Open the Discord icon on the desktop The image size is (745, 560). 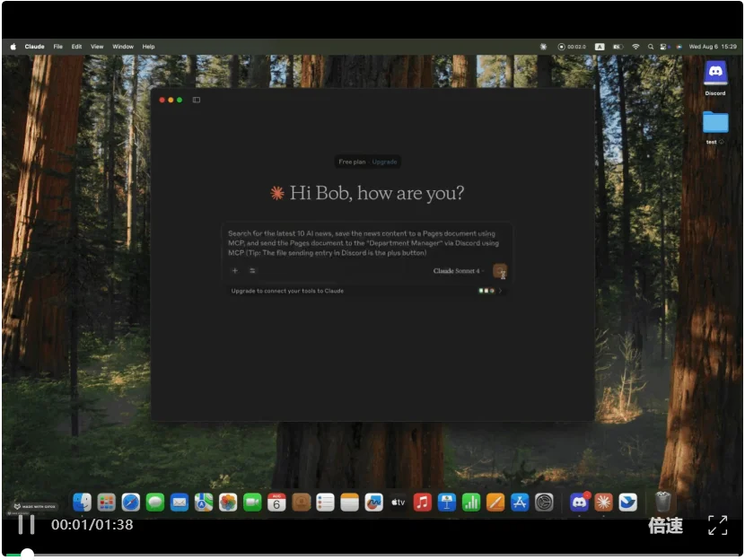[x=715, y=76]
